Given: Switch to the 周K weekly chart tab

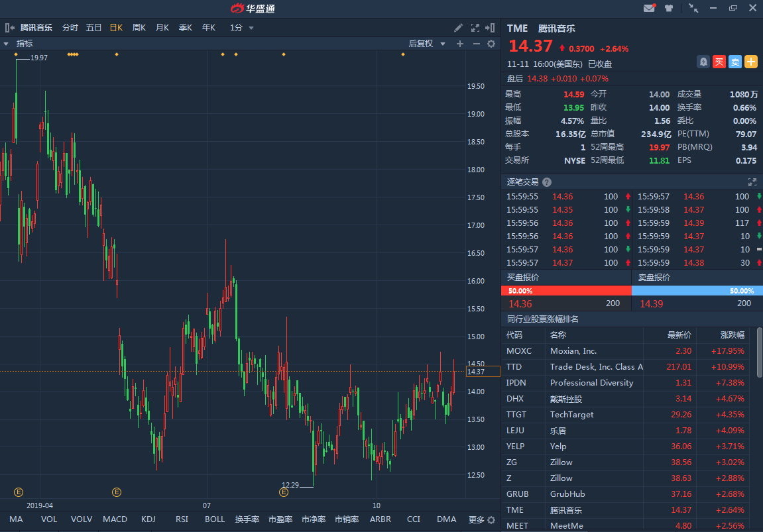Looking at the screenshot, I should (139, 28).
